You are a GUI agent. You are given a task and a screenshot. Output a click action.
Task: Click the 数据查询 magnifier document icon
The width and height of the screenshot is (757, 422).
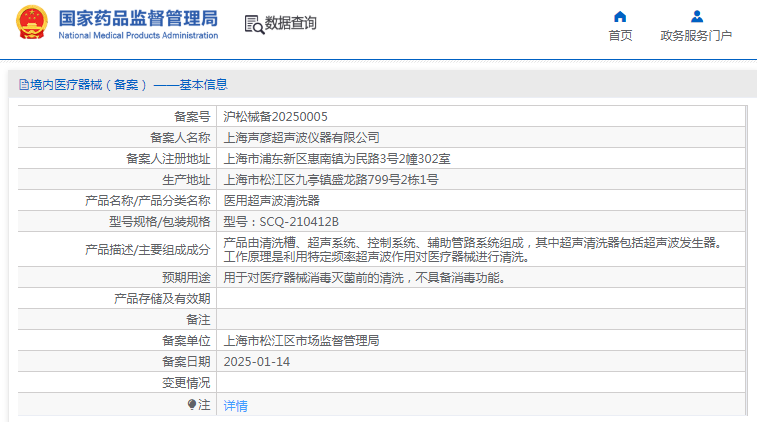point(253,24)
